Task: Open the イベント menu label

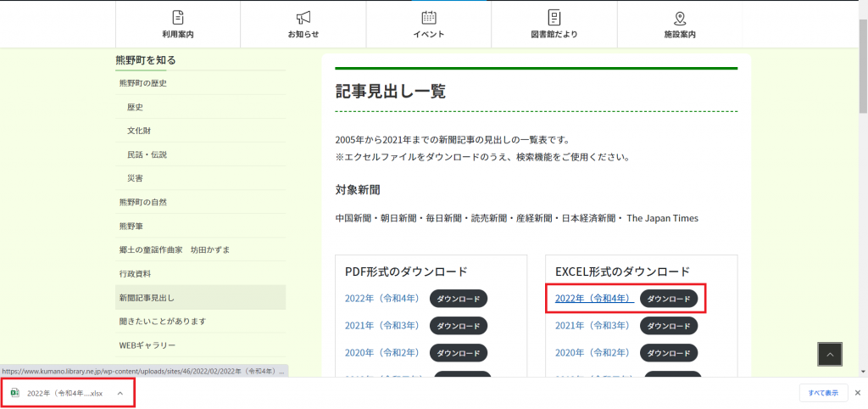Action: click(428, 34)
